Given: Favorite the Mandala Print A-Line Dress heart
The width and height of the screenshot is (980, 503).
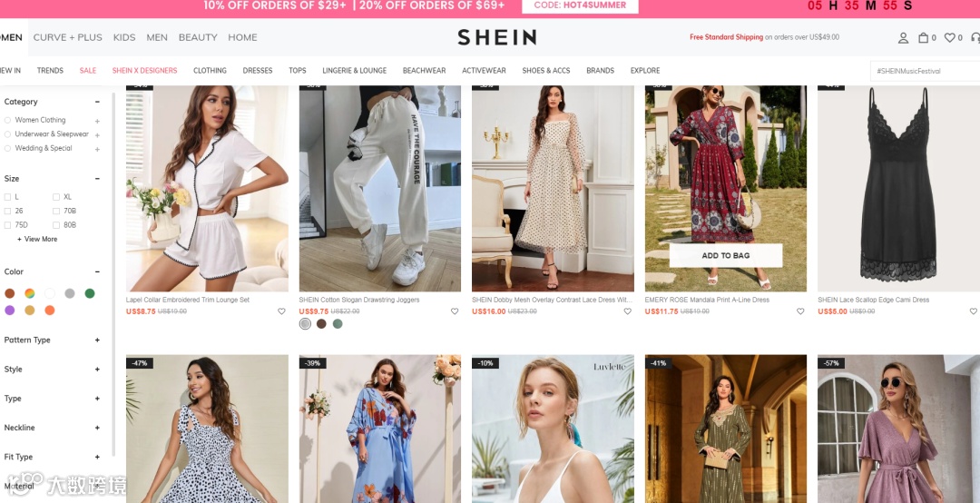Looking at the screenshot, I should click(x=800, y=311).
